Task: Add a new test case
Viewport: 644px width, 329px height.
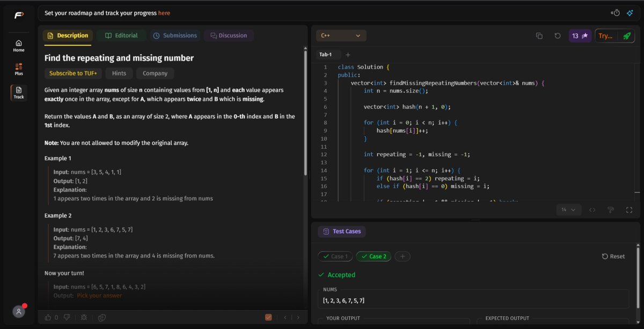Action: [x=402, y=256]
